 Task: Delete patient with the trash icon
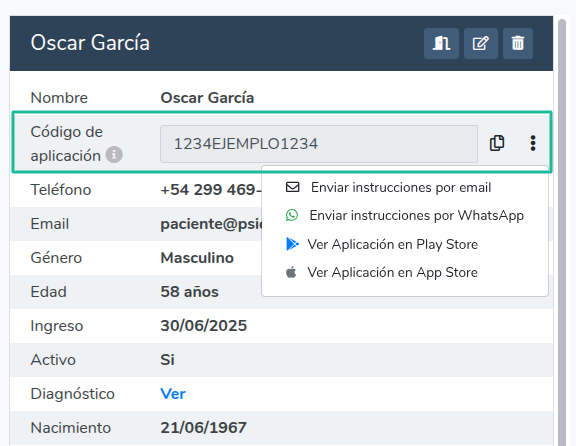(x=518, y=43)
